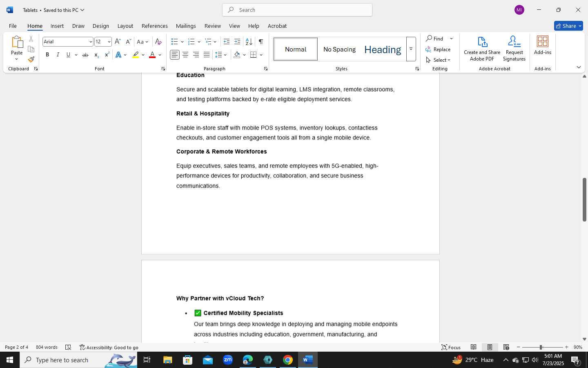Open the bullets list dropdown arrow
Viewport: 588px width, 368px height.
tap(182, 42)
